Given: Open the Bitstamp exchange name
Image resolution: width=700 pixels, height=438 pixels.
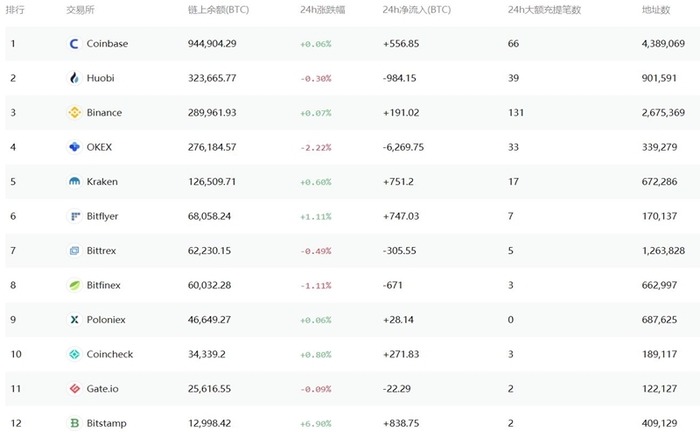Looking at the screenshot, I should pyautogui.click(x=106, y=423).
